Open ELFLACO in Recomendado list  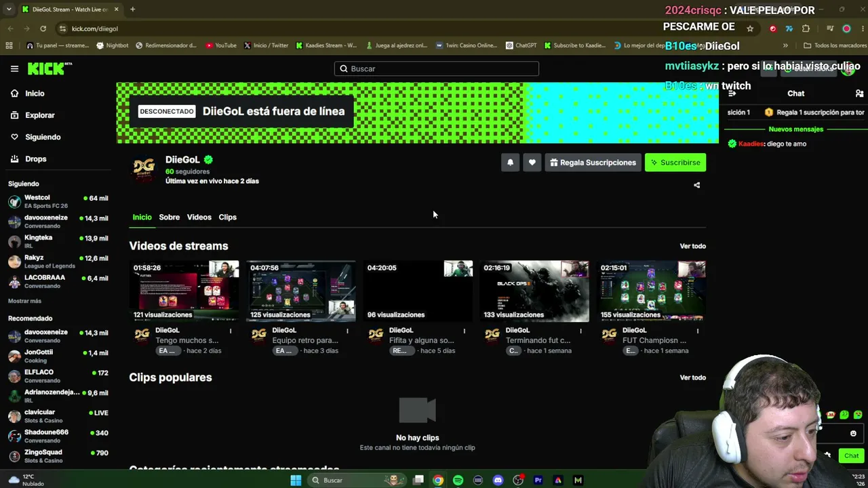tap(58, 376)
